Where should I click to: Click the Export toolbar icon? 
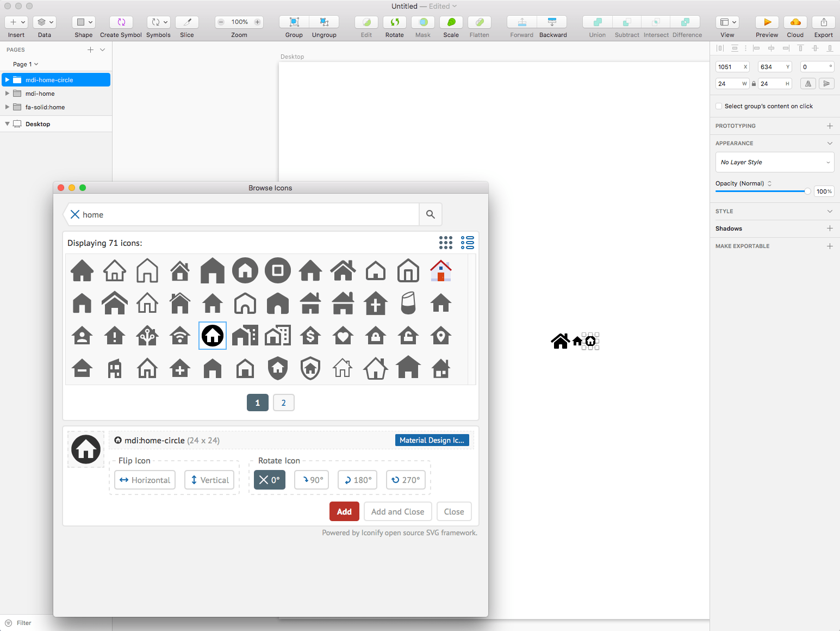click(824, 22)
